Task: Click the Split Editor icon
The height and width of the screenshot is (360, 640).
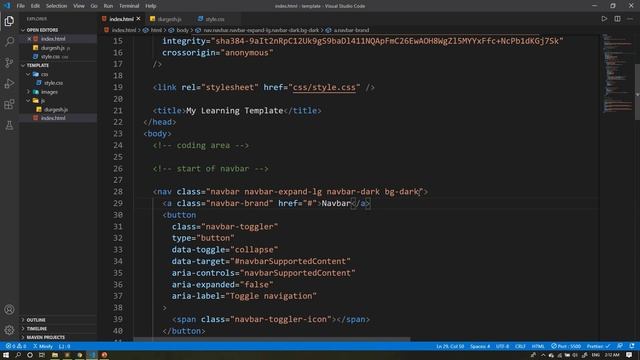Action: [x=617, y=19]
